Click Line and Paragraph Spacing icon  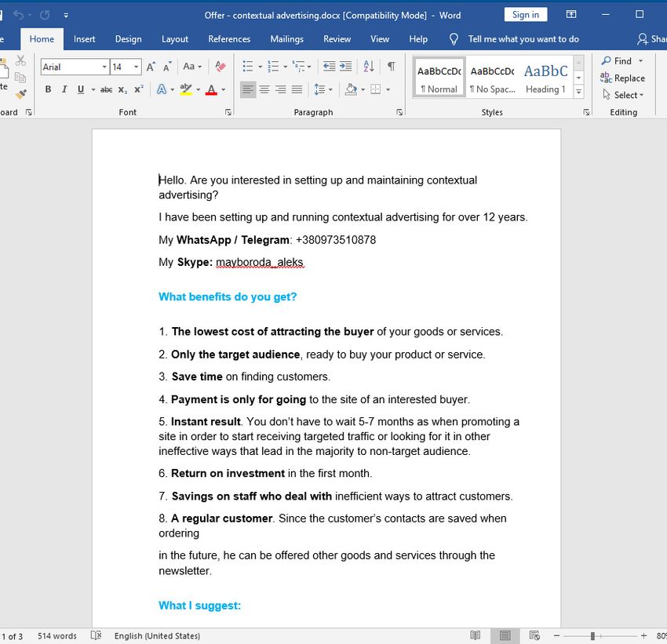(x=319, y=89)
